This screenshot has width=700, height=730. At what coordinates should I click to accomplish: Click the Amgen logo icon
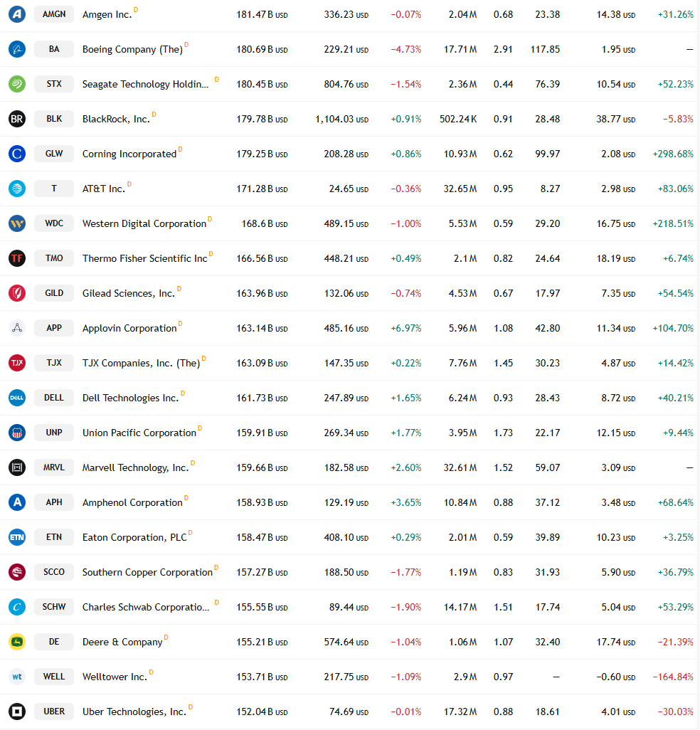pos(17,14)
